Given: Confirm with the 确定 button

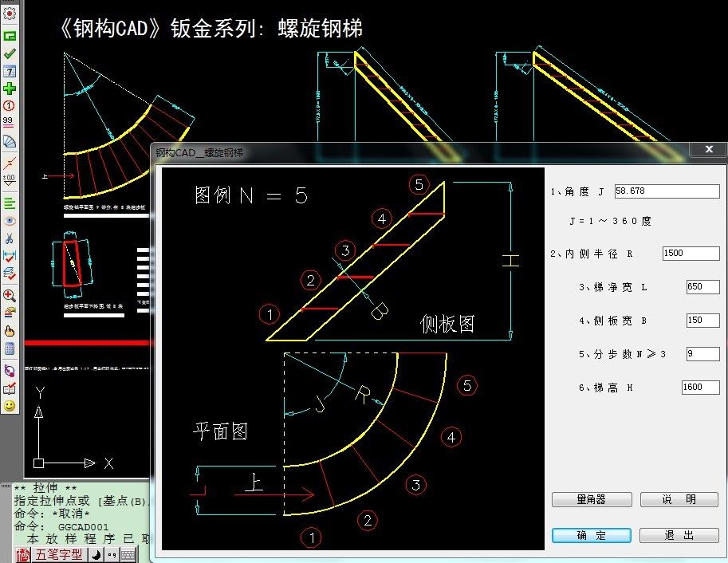Looking at the screenshot, I should pos(592,535).
